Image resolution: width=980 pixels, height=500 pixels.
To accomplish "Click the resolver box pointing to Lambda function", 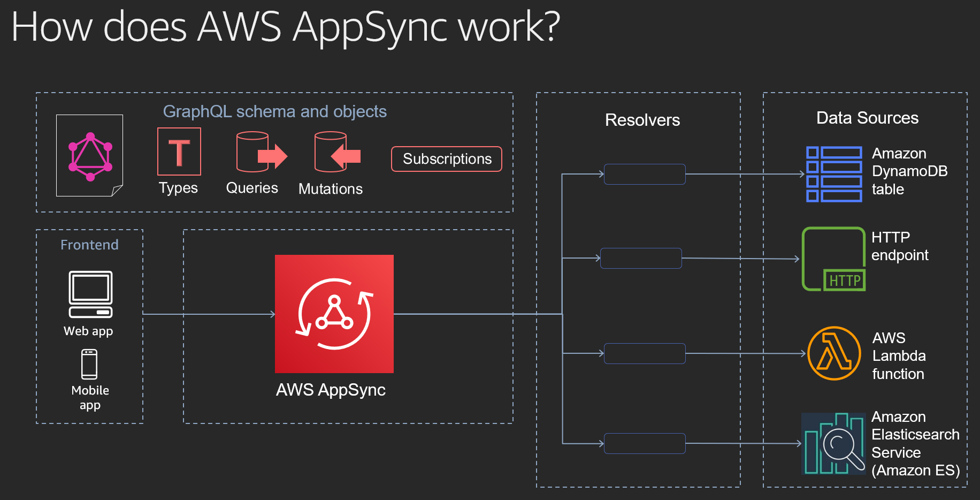I will (645, 353).
